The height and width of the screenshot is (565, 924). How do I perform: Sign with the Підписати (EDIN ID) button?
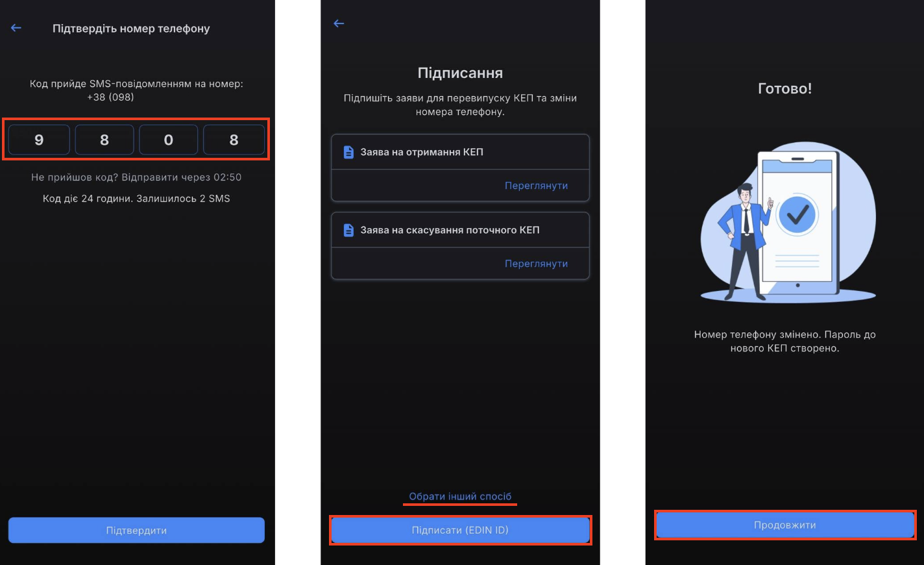tap(460, 530)
